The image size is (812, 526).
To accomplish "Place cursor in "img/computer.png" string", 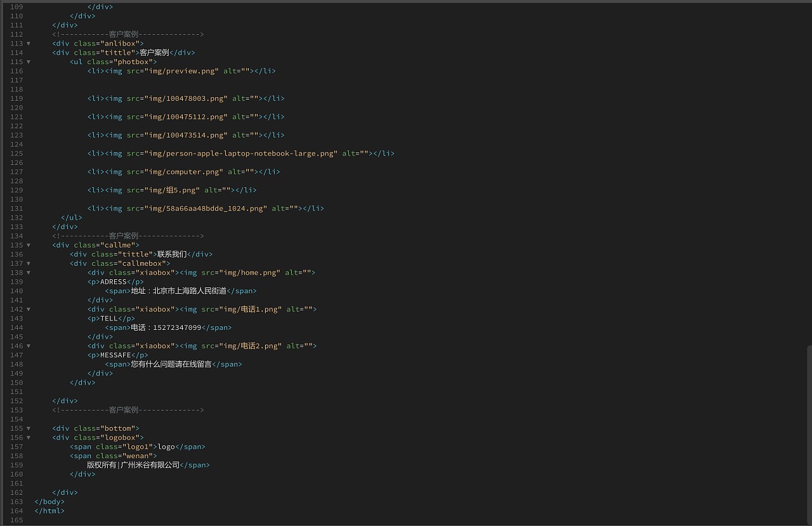I will click(184, 172).
